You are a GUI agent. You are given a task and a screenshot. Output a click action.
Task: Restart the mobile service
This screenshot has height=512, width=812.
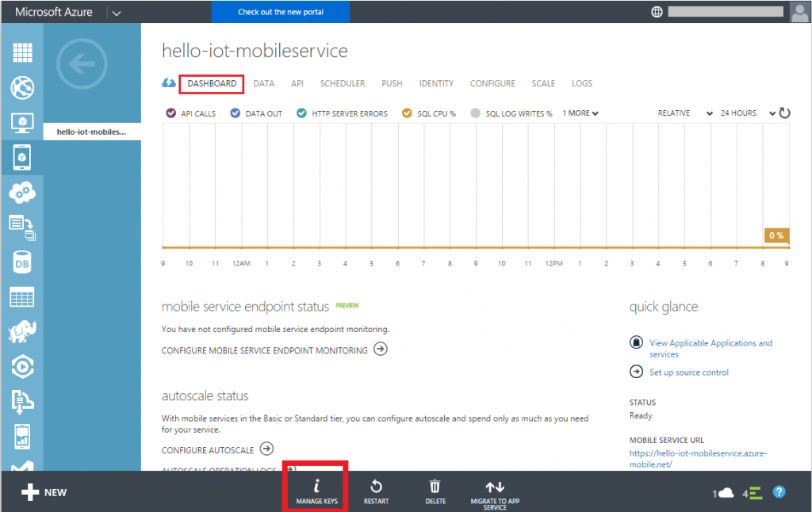[x=376, y=491]
